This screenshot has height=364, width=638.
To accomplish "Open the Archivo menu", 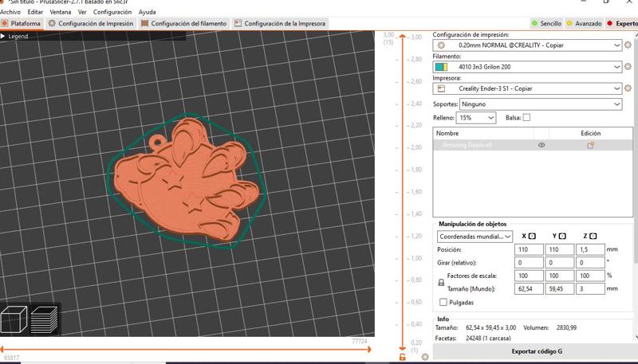I will [10, 12].
